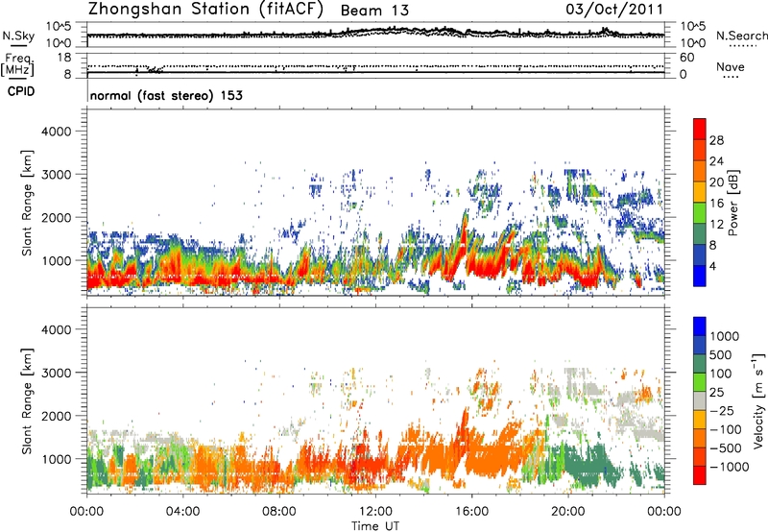Viewport: 768px width, 532px height.
Task: Click the 'Velocity [m s-1]' colorbar label
Action: [758, 400]
